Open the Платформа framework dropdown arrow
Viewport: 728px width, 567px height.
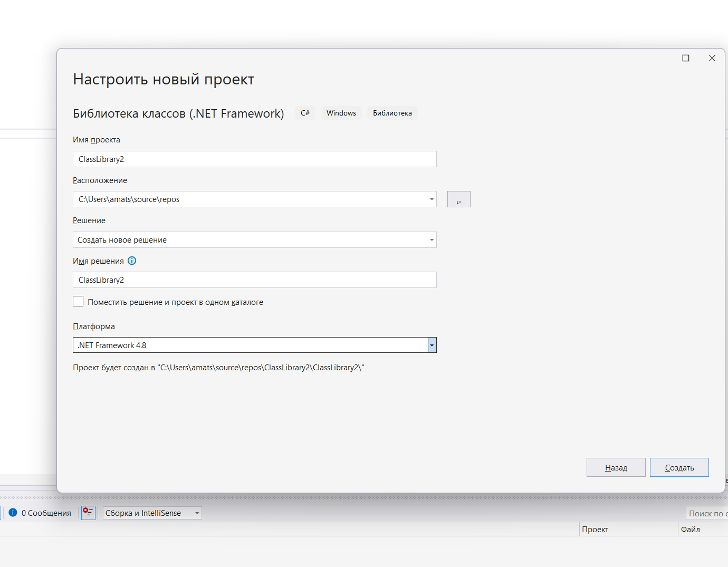point(432,345)
